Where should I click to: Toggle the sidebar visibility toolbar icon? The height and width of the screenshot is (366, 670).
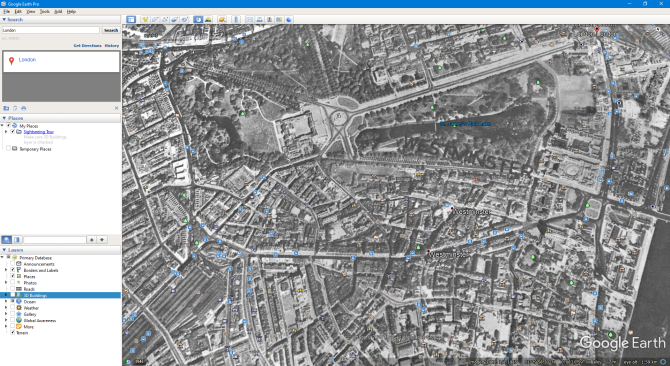click(x=131, y=19)
